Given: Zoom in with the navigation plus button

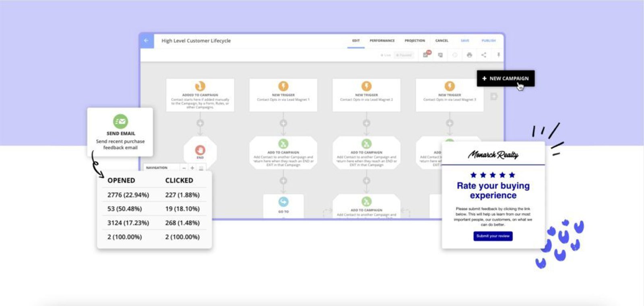Looking at the screenshot, I should click(192, 168).
